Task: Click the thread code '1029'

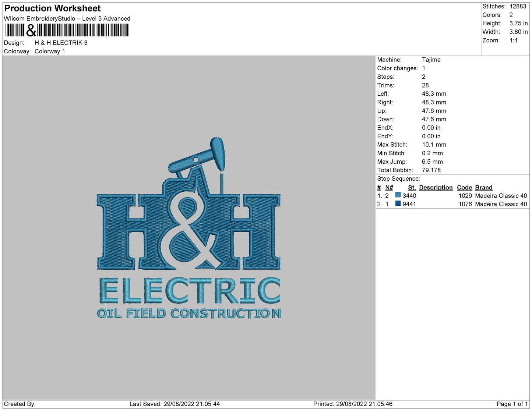Action: 465,195
